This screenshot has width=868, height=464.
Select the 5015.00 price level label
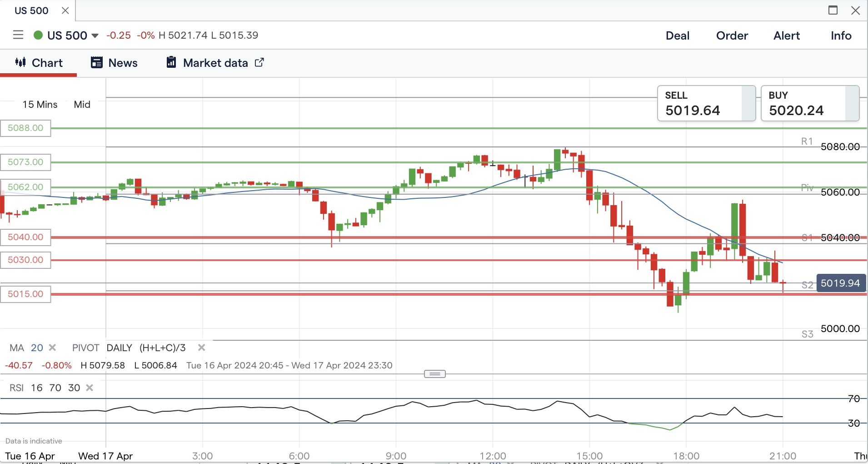tap(25, 294)
